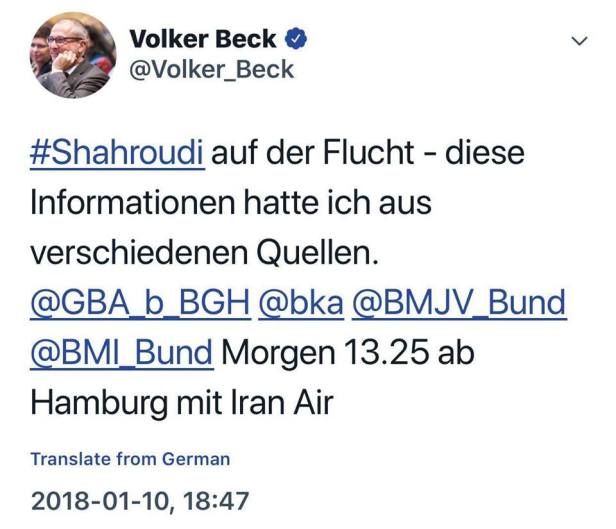Click Translate from German

click(130, 459)
